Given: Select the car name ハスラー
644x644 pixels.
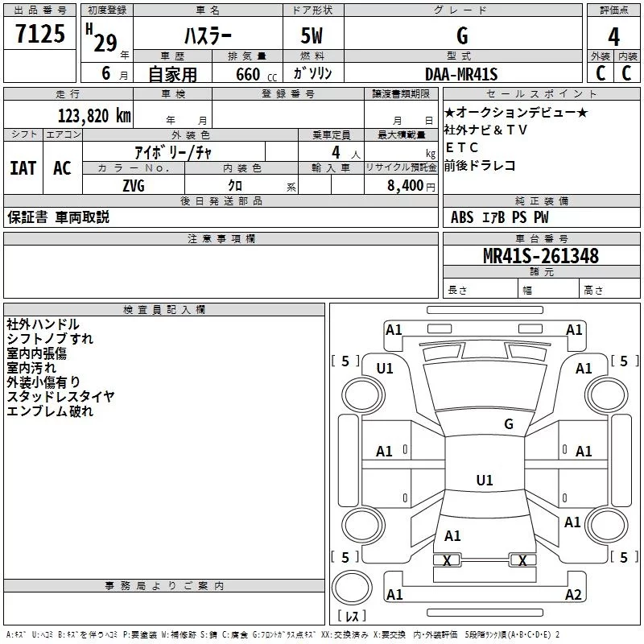Looking at the screenshot, I should click(206, 35).
